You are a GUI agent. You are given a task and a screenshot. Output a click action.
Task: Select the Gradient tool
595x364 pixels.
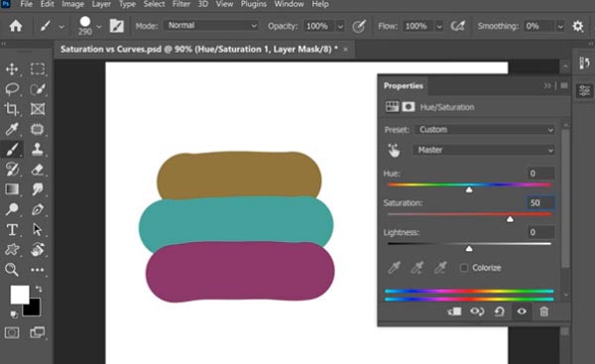(x=12, y=189)
